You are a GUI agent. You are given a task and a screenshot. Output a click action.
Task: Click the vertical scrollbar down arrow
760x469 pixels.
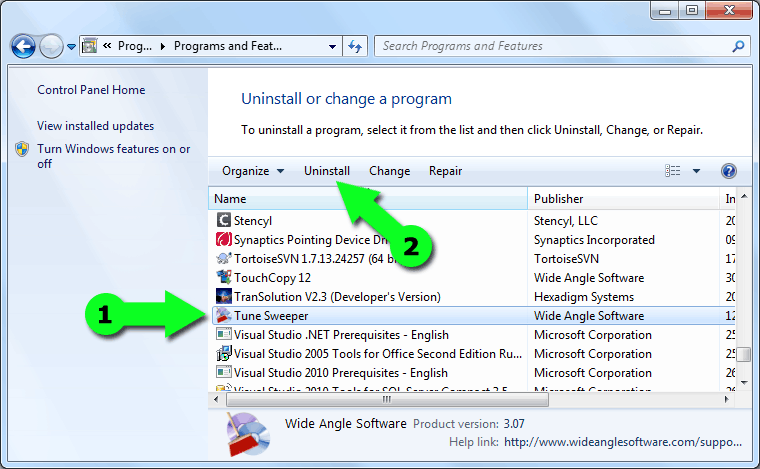(744, 383)
